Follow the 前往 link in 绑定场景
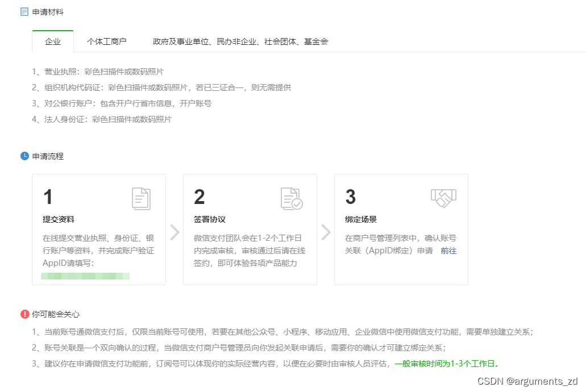Image resolution: width=586 pixels, height=392 pixels. [448, 251]
